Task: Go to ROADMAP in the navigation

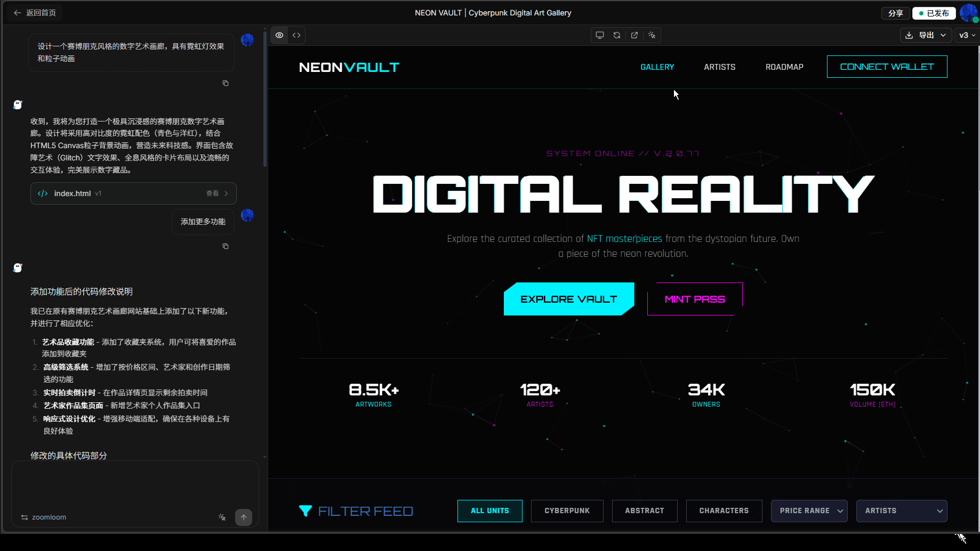Action: coord(784,67)
